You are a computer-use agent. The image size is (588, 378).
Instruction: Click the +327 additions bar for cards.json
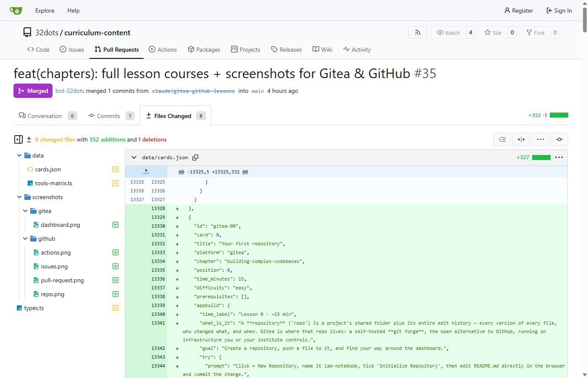coord(541,157)
